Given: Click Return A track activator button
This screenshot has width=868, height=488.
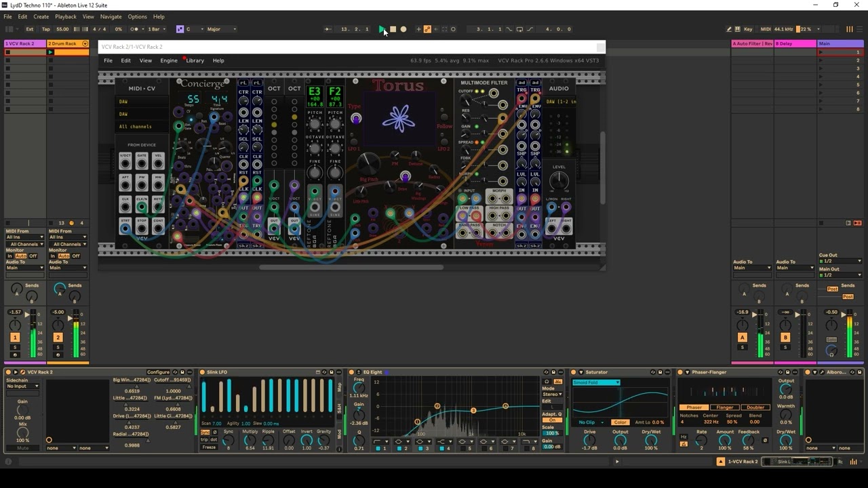Looking at the screenshot, I should click(x=743, y=337).
